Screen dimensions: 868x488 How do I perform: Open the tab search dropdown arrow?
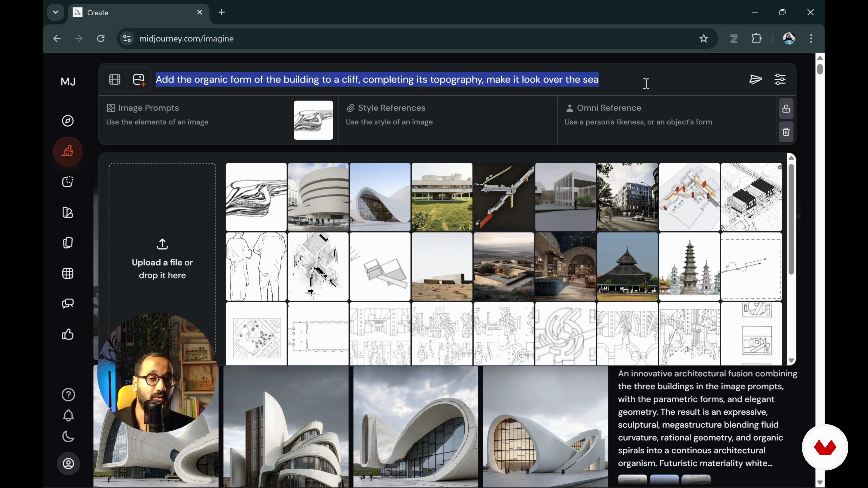[56, 12]
